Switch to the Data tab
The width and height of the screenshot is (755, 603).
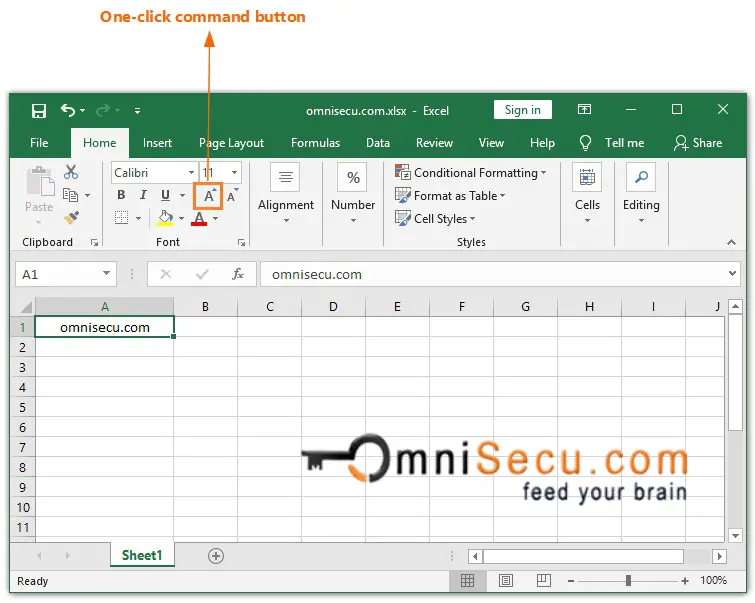(x=378, y=143)
